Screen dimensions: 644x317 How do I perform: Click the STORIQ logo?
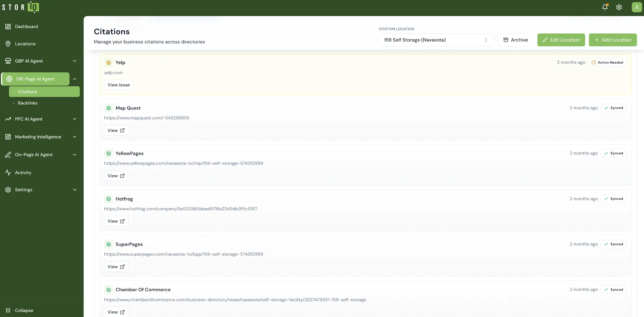(x=21, y=7)
